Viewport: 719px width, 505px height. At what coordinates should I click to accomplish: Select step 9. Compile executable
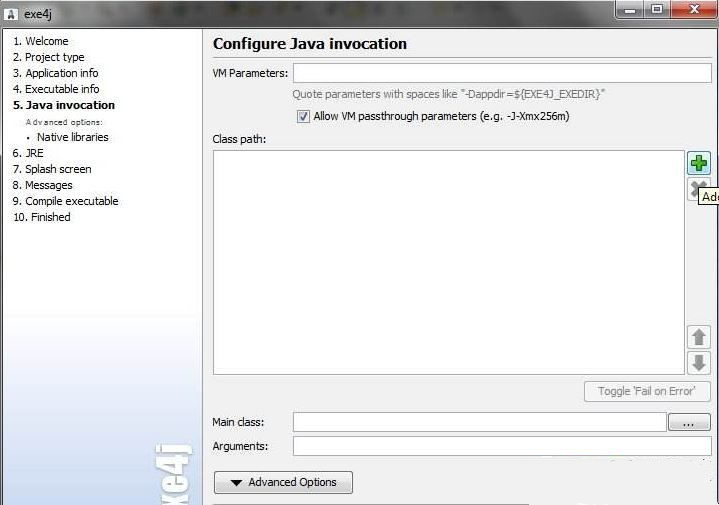[x=66, y=201]
